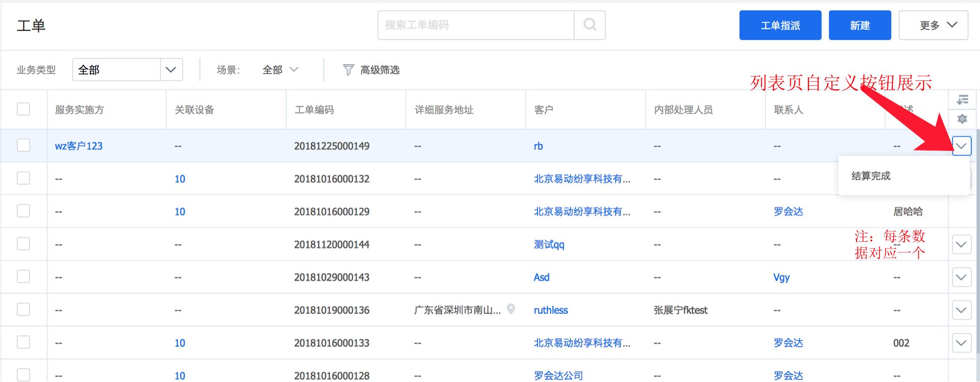Click description cell 002
The height and width of the screenshot is (382, 980).
(x=901, y=343)
